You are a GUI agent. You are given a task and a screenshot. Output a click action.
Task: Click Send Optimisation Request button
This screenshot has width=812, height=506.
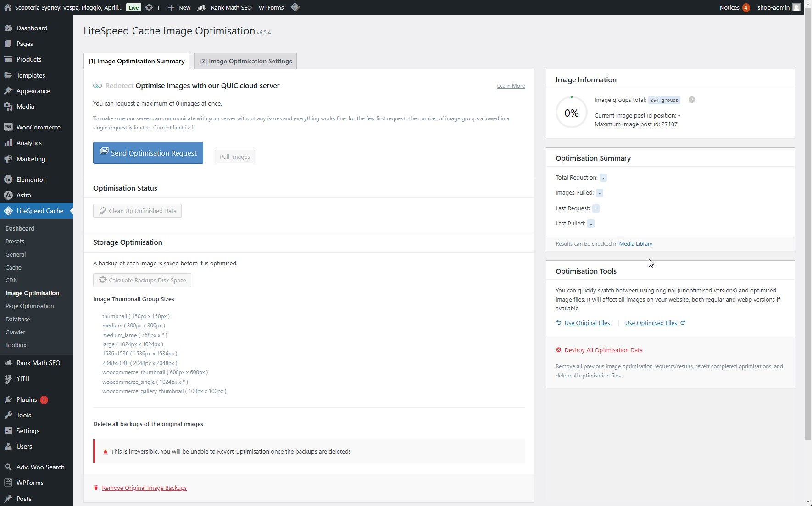(148, 153)
